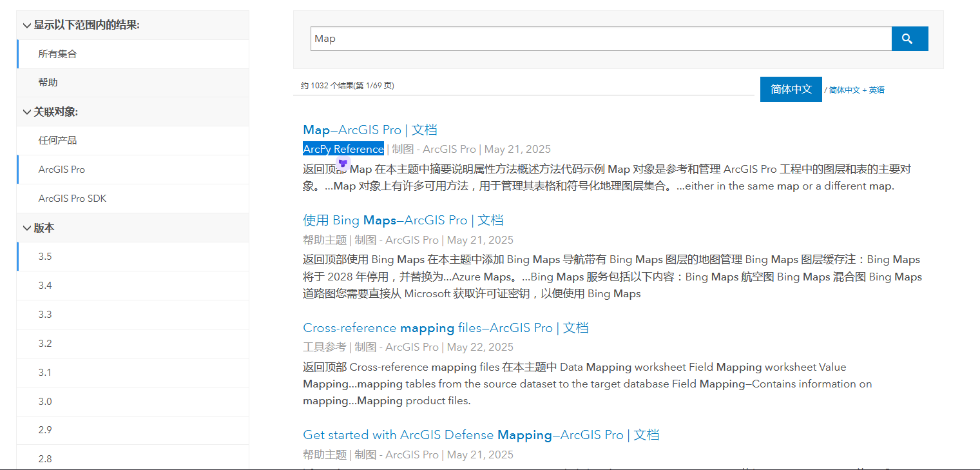Screen dimensions: 980x470
Task: Click the search field containing Map
Action: (601, 39)
